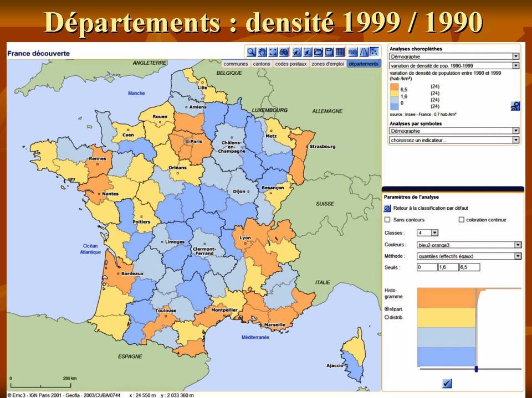Click the light blue legend swatch

tap(394, 100)
